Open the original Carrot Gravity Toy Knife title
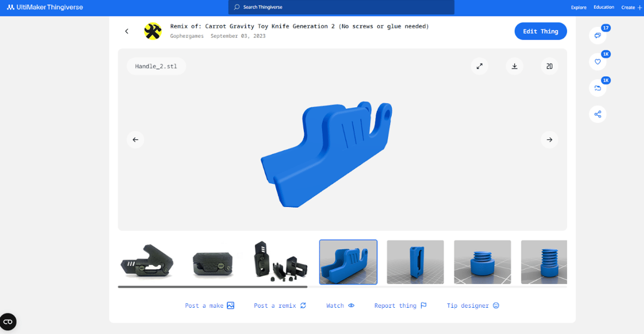This screenshot has width=644, height=334. click(x=317, y=26)
